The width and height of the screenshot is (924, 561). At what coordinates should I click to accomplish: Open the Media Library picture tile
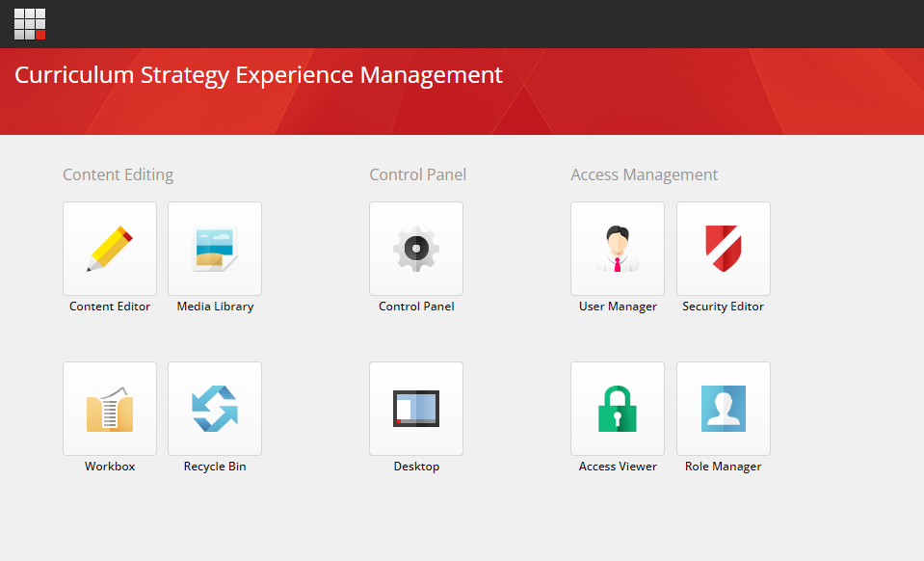215,249
